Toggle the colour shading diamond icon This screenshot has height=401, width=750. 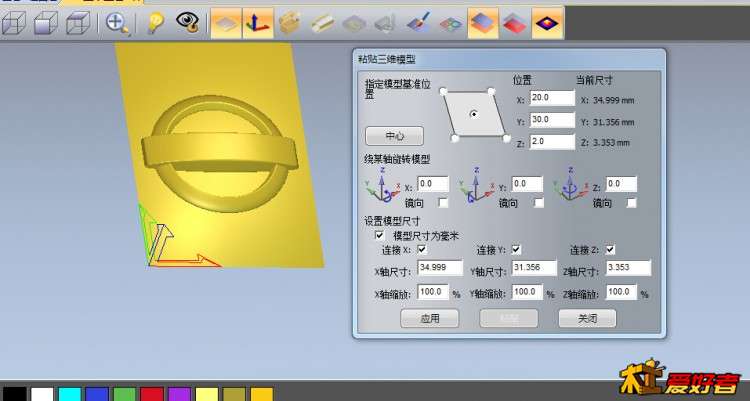coord(547,23)
